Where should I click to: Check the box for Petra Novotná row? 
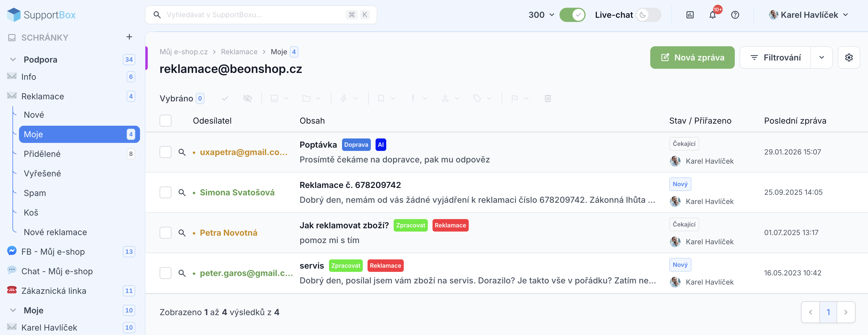point(166,233)
